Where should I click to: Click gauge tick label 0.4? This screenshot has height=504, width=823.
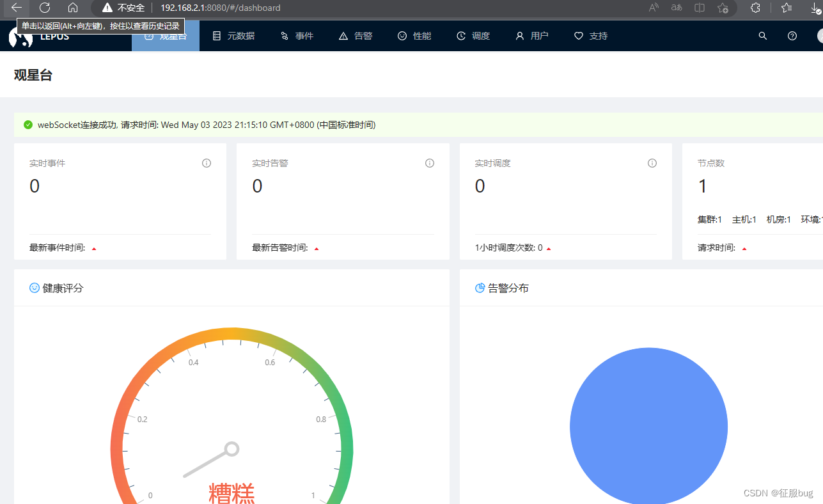tap(193, 363)
